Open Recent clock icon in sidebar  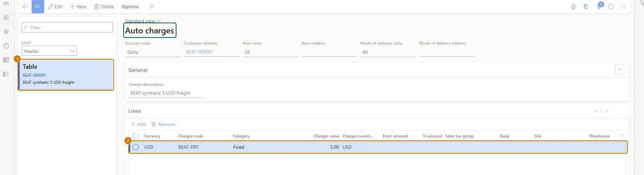[x=6, y=46]
